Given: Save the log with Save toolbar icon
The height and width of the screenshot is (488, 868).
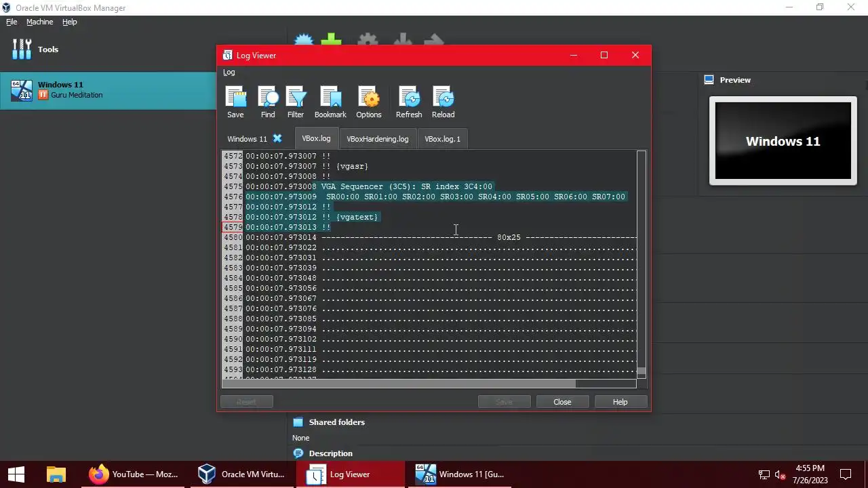Looking at the screenshot, I should click(235, 102).
